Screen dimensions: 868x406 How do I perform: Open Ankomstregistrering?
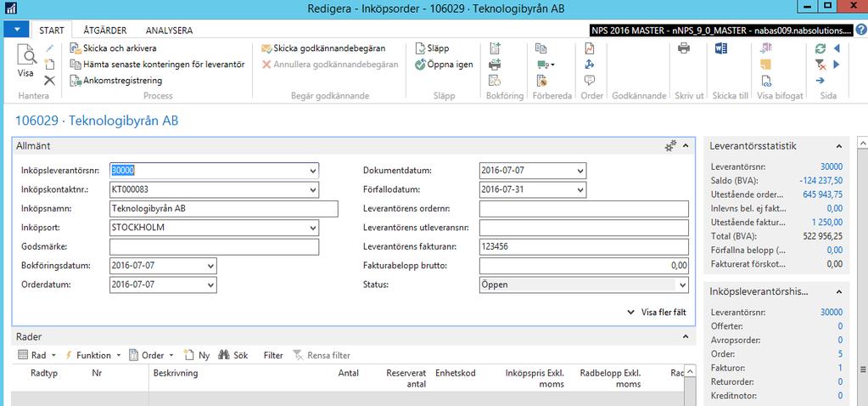[116, 81]
